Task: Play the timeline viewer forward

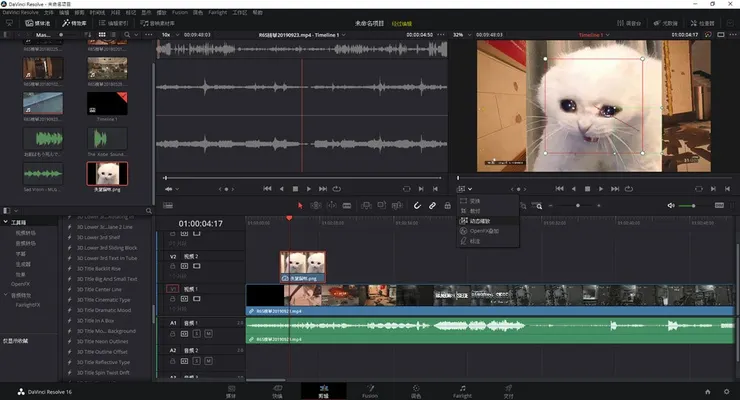Action: coord(601,189)
